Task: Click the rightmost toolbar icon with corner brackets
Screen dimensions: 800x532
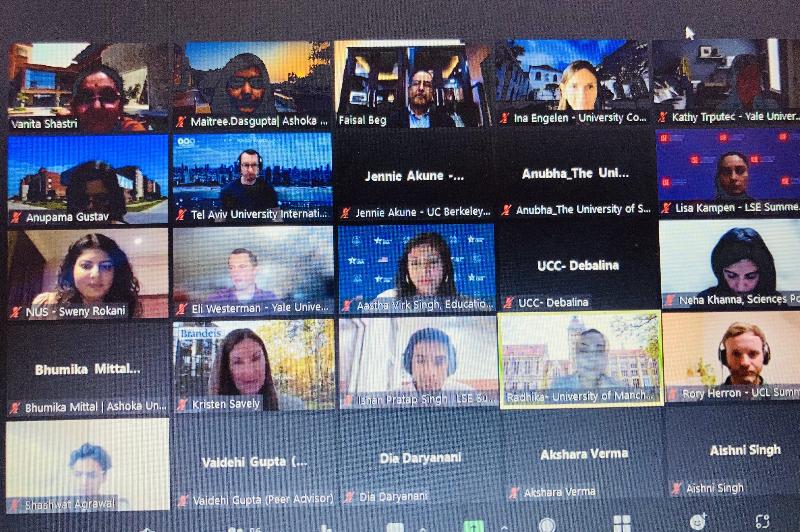Action: (x=763, y=521)
